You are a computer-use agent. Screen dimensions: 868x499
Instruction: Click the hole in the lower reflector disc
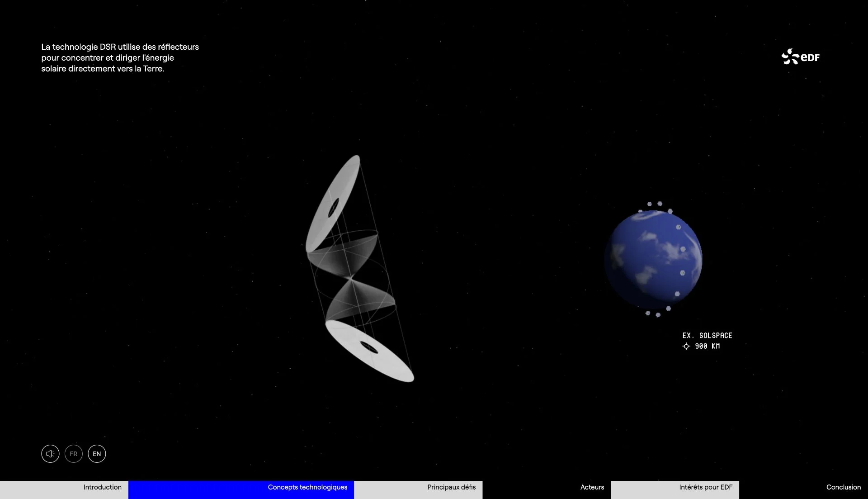pyautogui.click(x=369, y=348)
